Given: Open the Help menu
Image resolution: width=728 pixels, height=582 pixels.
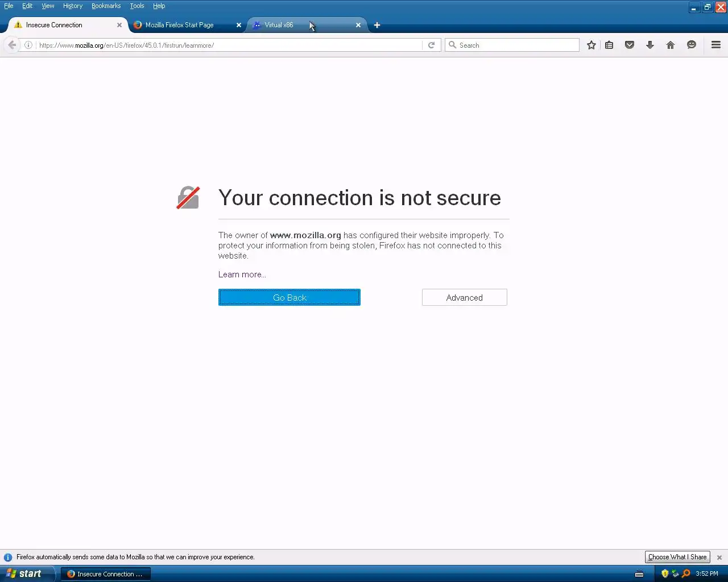Looking at the screenshot, I should (159, 6).
